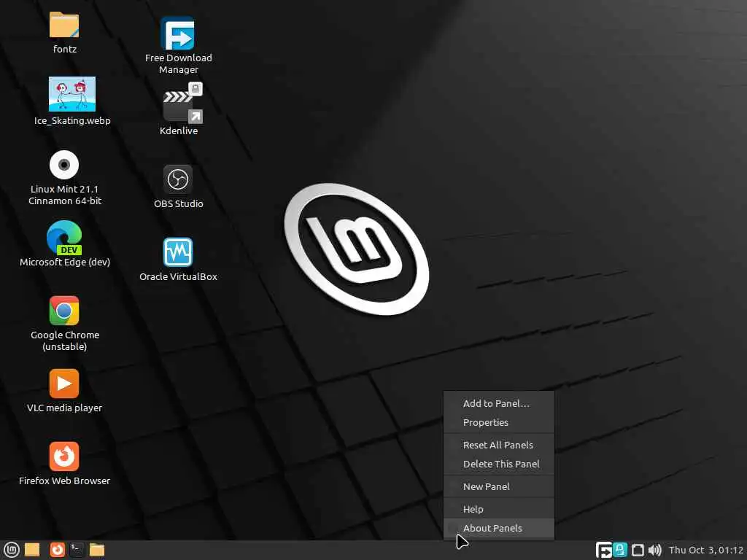Launch Google Chrome (unstable) shortcut

pos(64,311)
